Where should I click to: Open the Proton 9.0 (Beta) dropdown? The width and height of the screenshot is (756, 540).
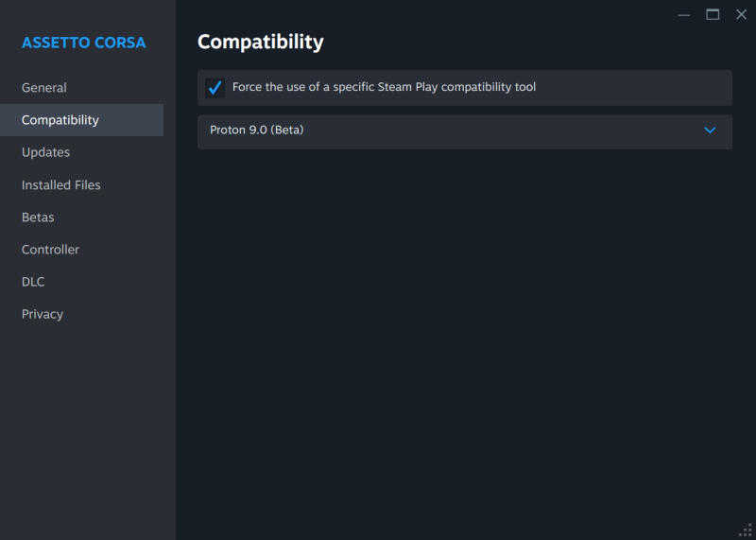pos(463,131)
